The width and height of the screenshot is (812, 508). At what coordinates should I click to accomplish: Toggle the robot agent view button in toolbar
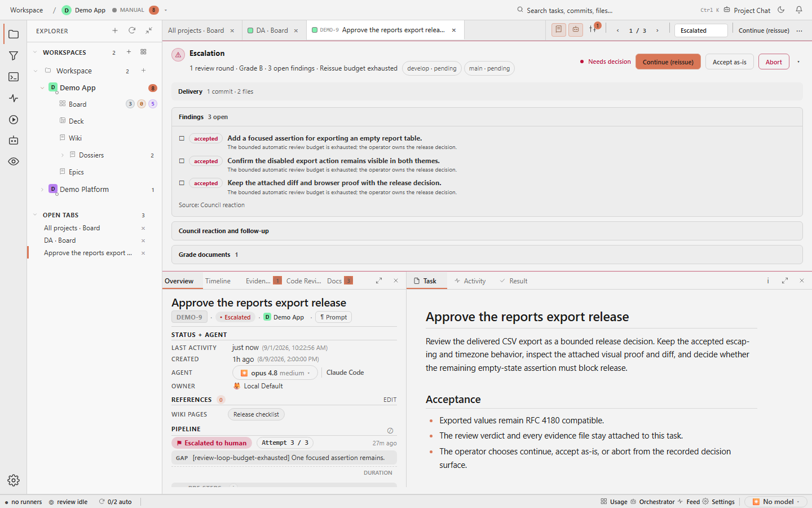click(576, 30)
